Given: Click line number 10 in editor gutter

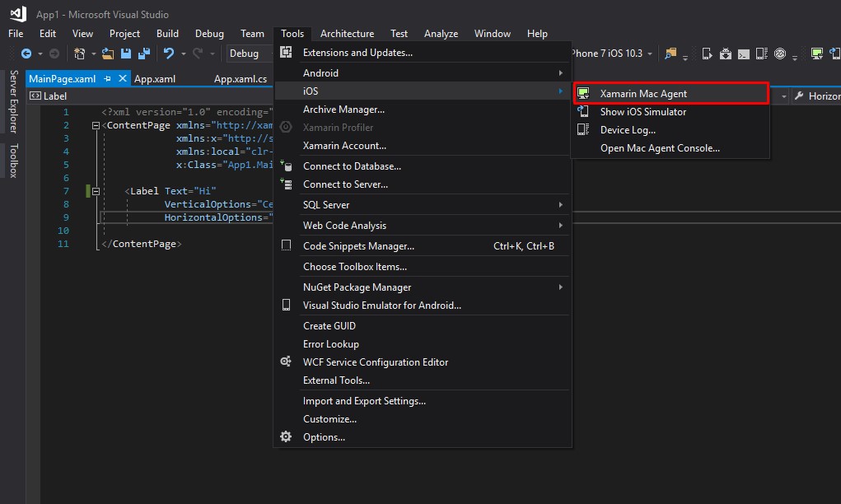Looking at the screenshot, I should 63,231.
